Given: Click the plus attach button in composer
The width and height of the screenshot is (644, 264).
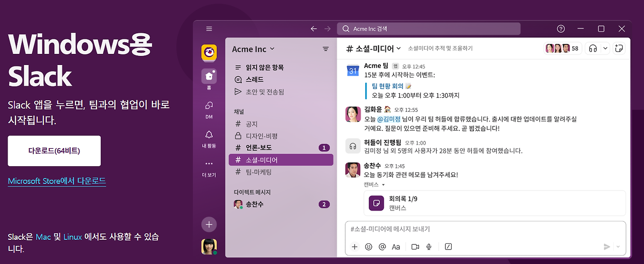Looking at the screenshot, I should tap(355, 246).
